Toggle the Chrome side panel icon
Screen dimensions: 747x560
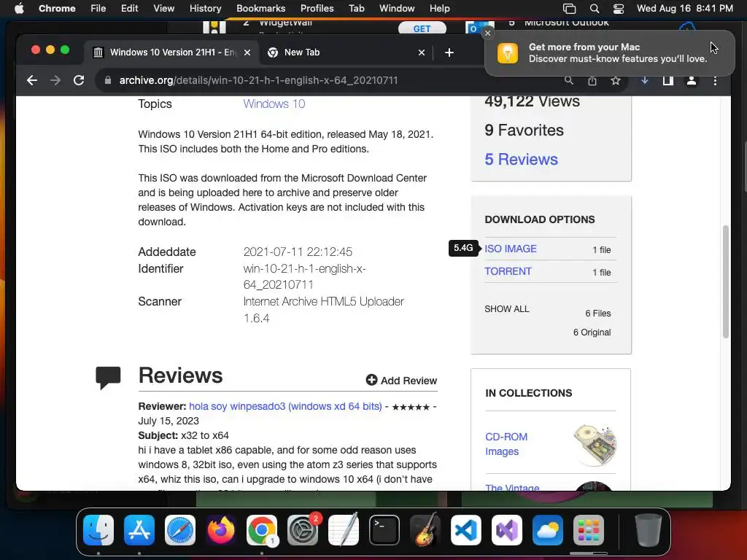(x=668, y=80)
